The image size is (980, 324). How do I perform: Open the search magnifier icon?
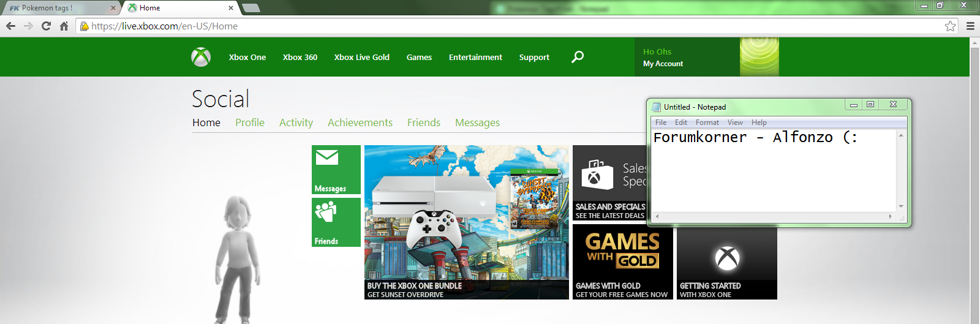pyautogui.click(x=578, y=57)
